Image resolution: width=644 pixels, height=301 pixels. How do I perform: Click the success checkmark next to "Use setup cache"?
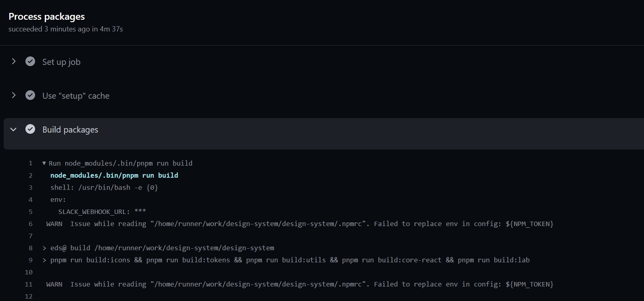click(x=30, y=95)
